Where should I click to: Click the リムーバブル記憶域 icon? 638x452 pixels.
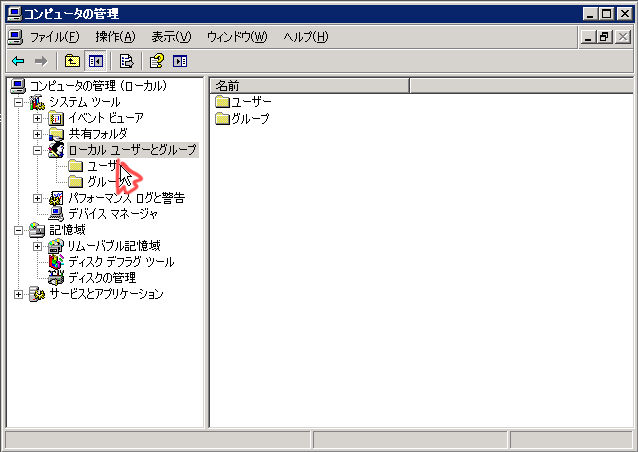[56, 246]
